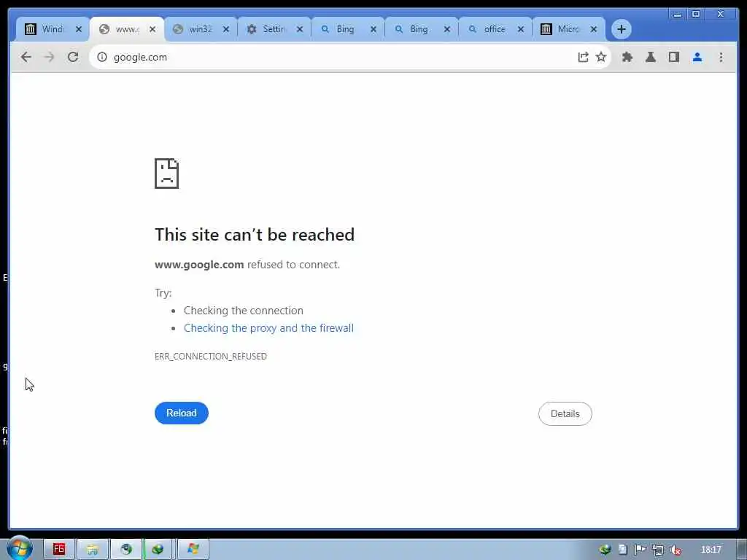
Task: Bookmark this tab with the star icon
Action: 601,57
